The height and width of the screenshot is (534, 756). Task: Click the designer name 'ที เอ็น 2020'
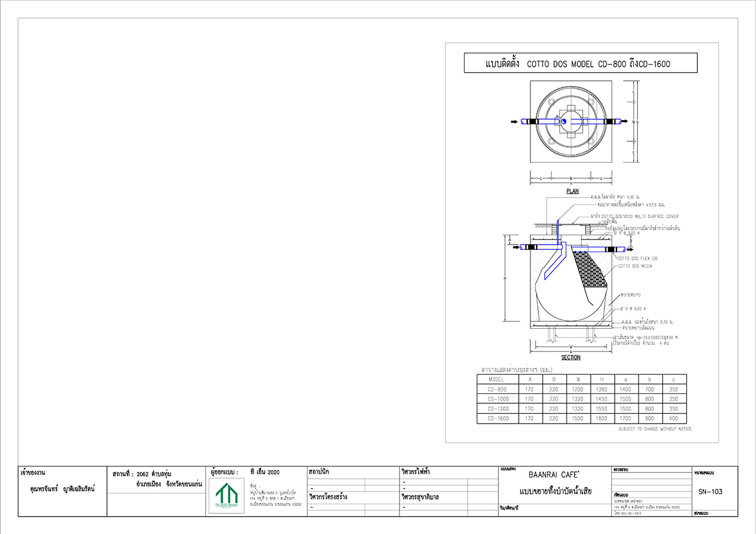point(265,473)
